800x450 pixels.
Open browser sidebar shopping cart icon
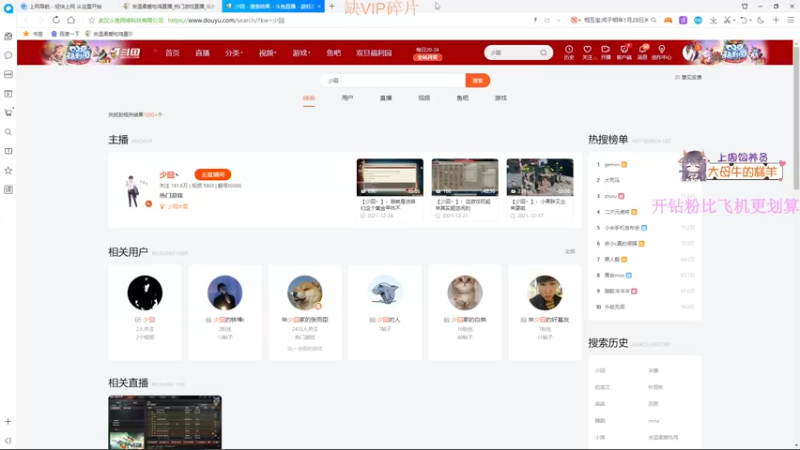click(8, 113)
